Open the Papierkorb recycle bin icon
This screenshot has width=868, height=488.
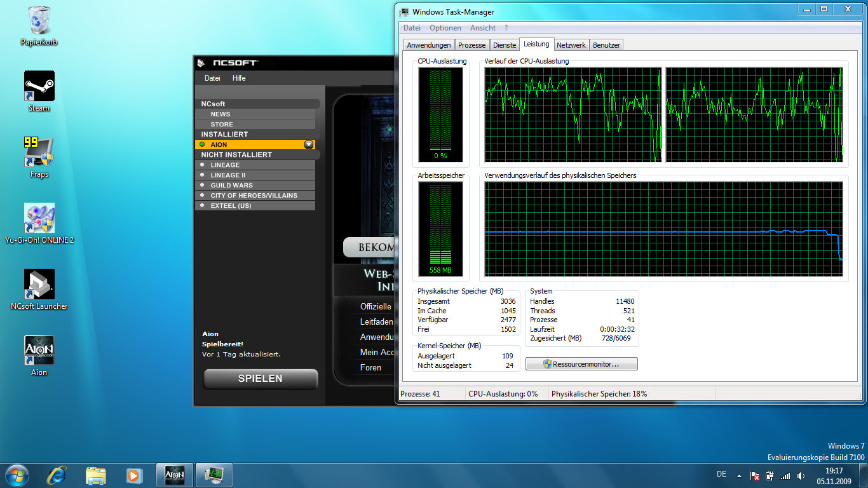(x=39, y=25)
